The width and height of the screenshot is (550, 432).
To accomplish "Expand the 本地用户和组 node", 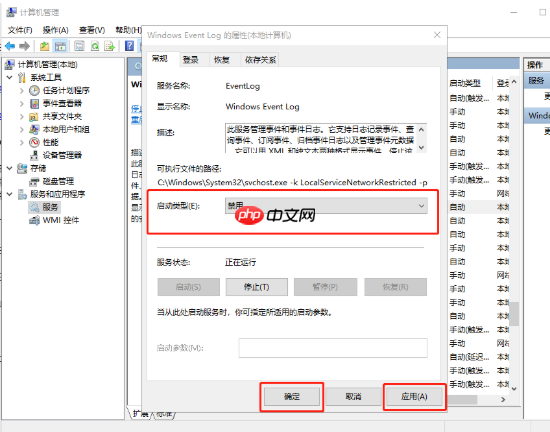I will click(22, 129).
